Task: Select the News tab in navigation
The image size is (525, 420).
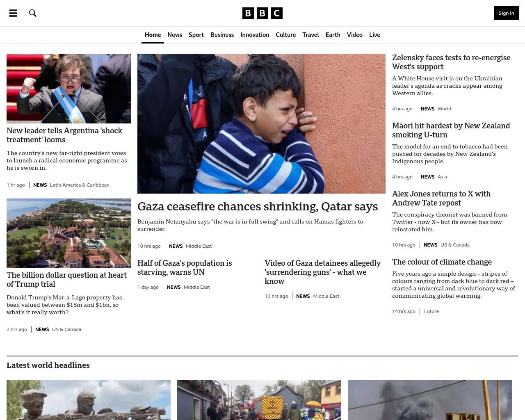Action: tap(175, 35)
